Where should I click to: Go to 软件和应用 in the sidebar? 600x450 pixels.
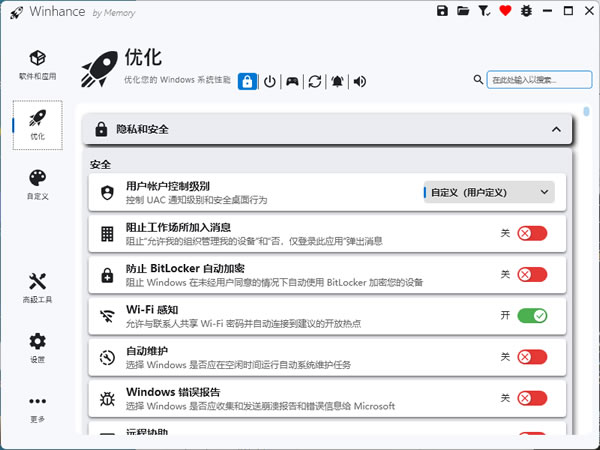(37, 64)
